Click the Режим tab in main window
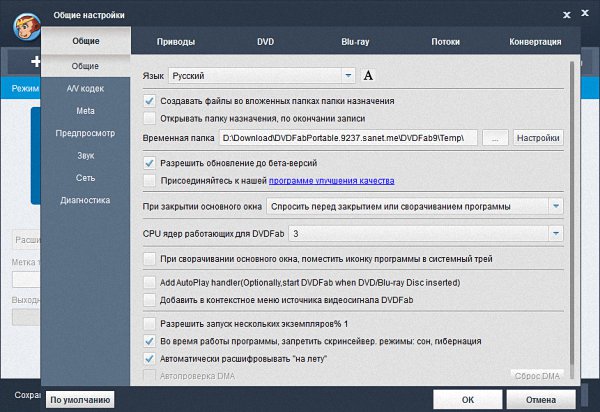The height and width of the screenshot is (412, 600). click(x=25, y=89)
